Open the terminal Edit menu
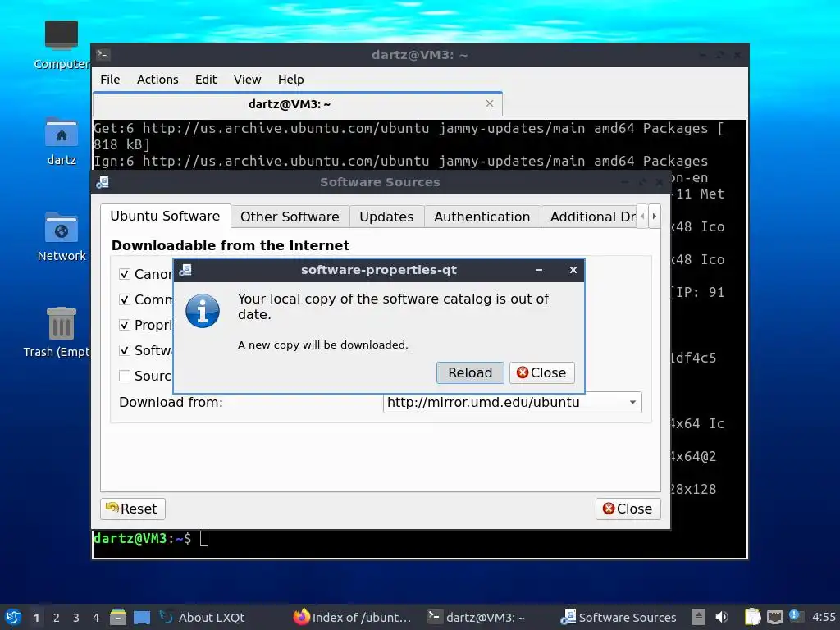 click(206, 80)
